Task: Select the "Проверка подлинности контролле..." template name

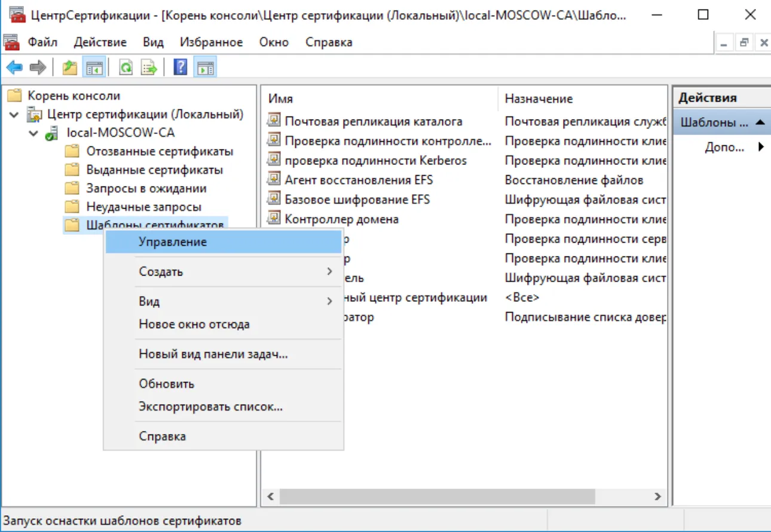Action: pyautogui.click(x=388, y=141)
